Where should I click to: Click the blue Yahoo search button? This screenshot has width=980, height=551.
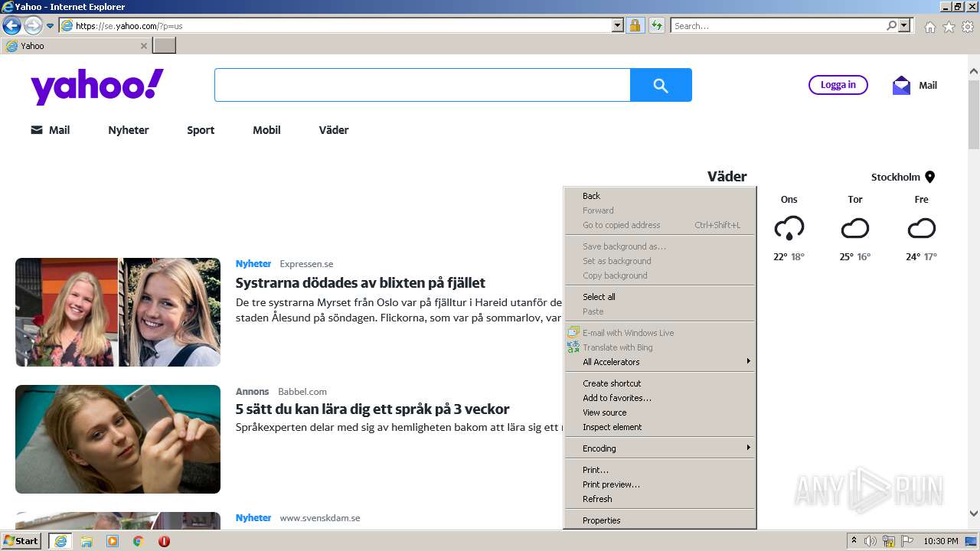(x=661, y=85)
